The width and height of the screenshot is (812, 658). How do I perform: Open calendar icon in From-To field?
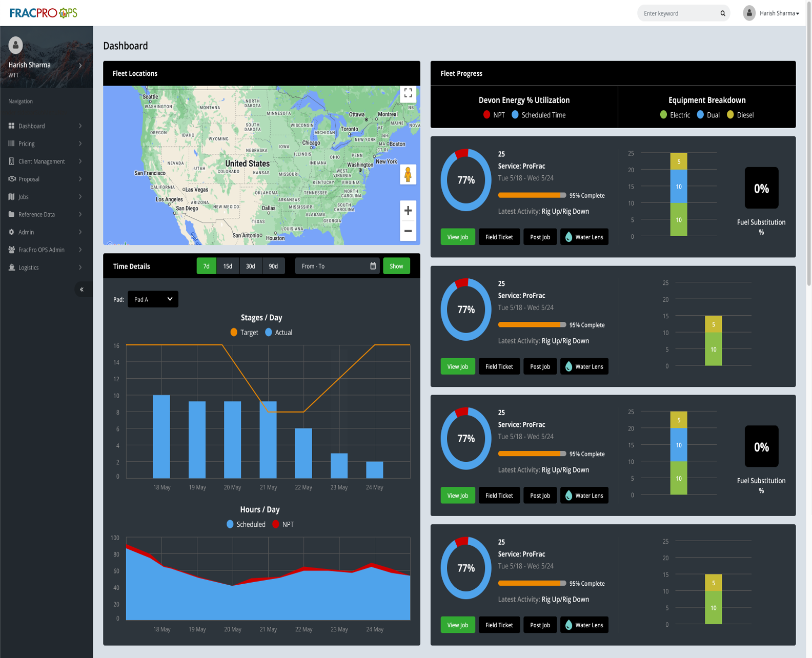(x=373, y=266)
